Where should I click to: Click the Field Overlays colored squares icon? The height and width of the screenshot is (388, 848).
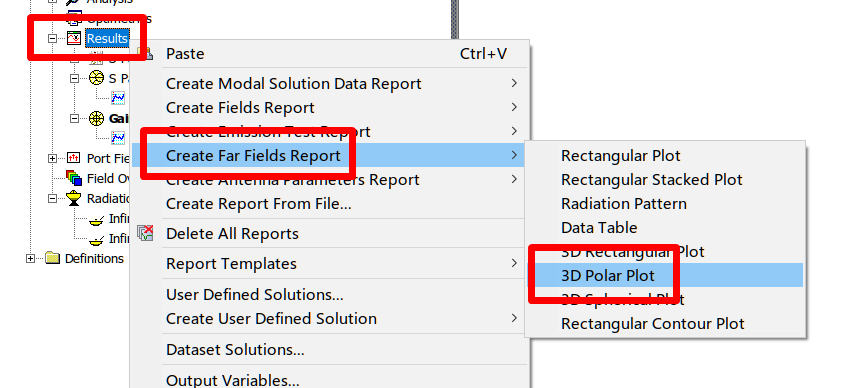[x=74, y=178]
